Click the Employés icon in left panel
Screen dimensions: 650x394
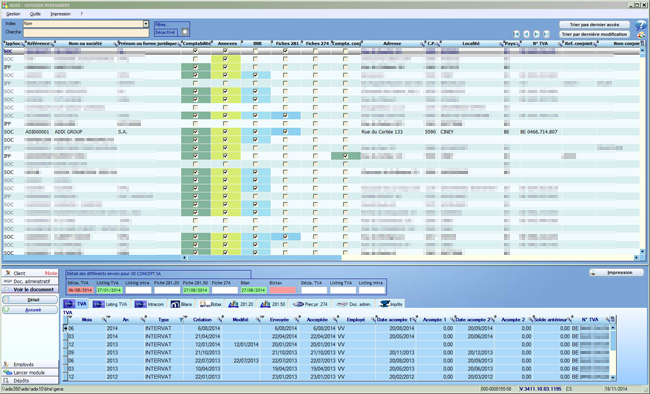(7, 364)
